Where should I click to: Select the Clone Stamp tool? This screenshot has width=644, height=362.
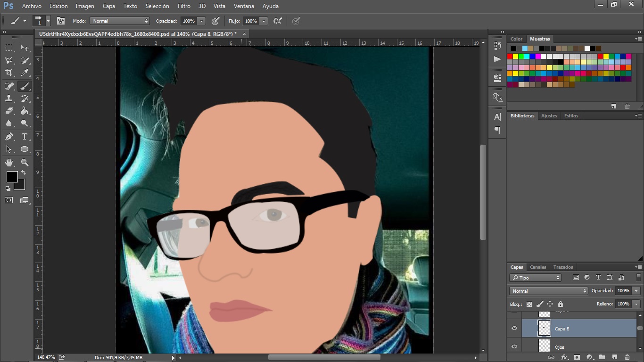pos(9,99)
